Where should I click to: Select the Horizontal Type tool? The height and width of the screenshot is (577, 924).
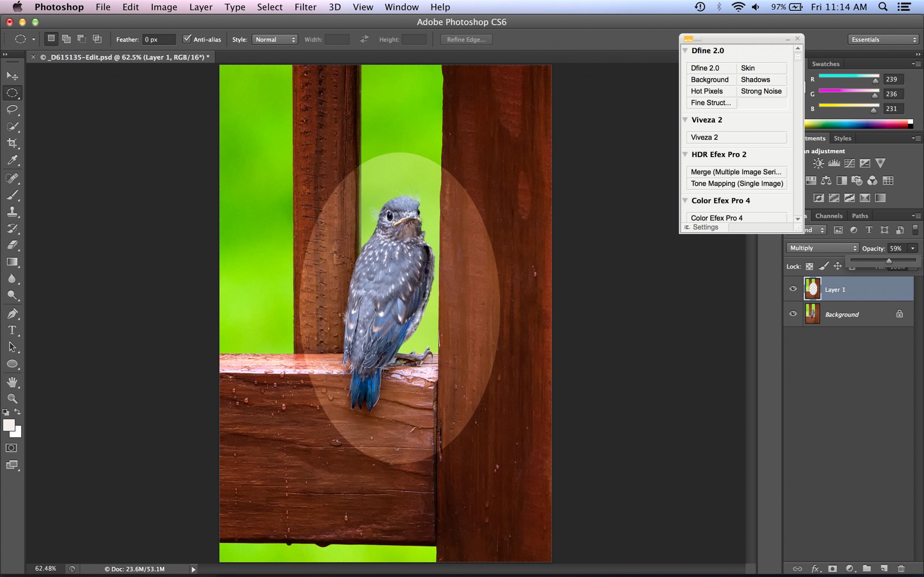click(12, 330)
